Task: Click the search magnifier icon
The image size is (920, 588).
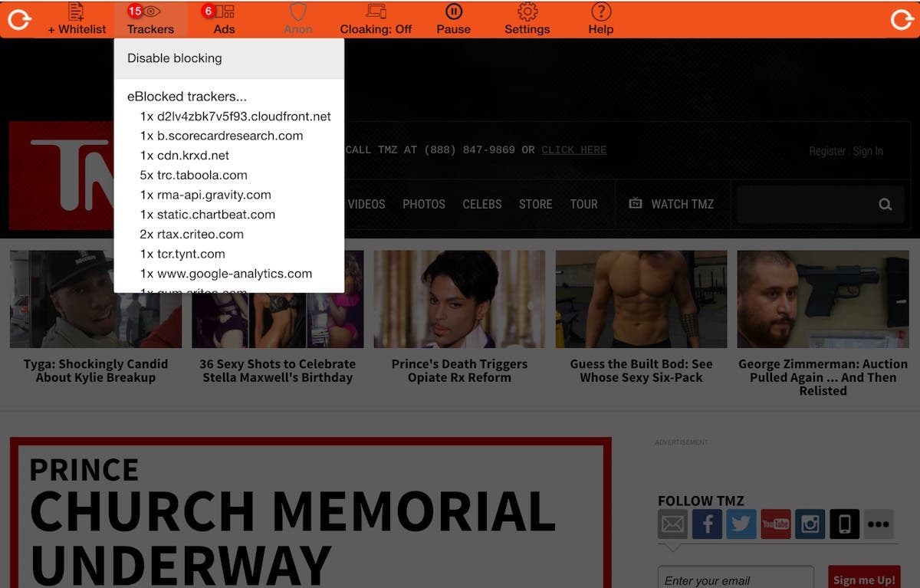Action: click(x=886, y=204)
